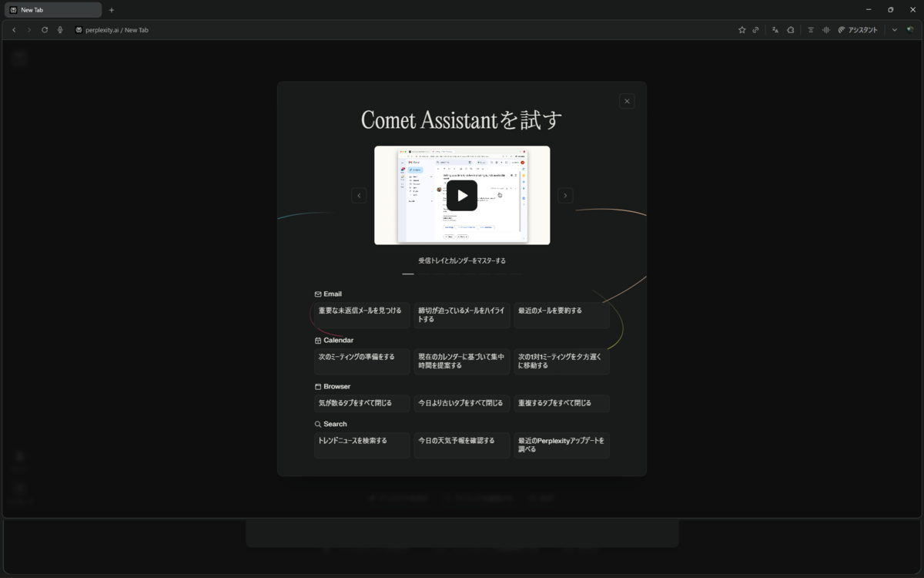The height and width of the screenshot is (578, 924).
Task: Open the アシスタント toolbar item
Action: pos(859,29)
